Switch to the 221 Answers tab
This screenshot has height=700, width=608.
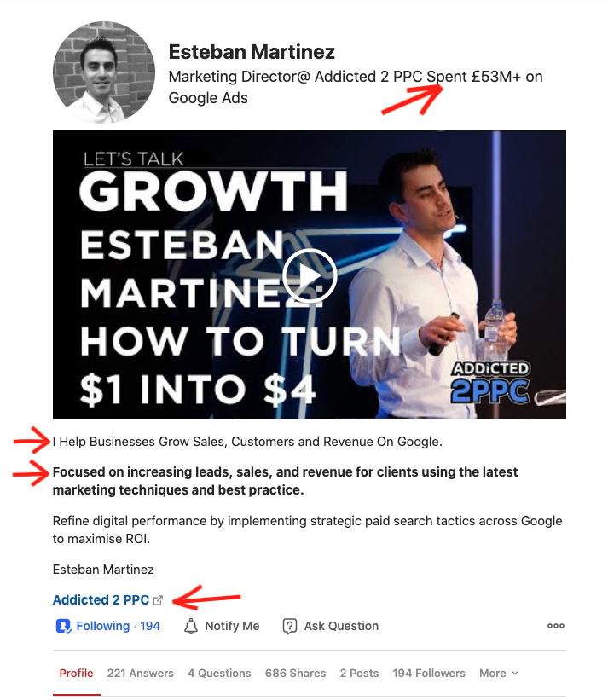point(140,673)
